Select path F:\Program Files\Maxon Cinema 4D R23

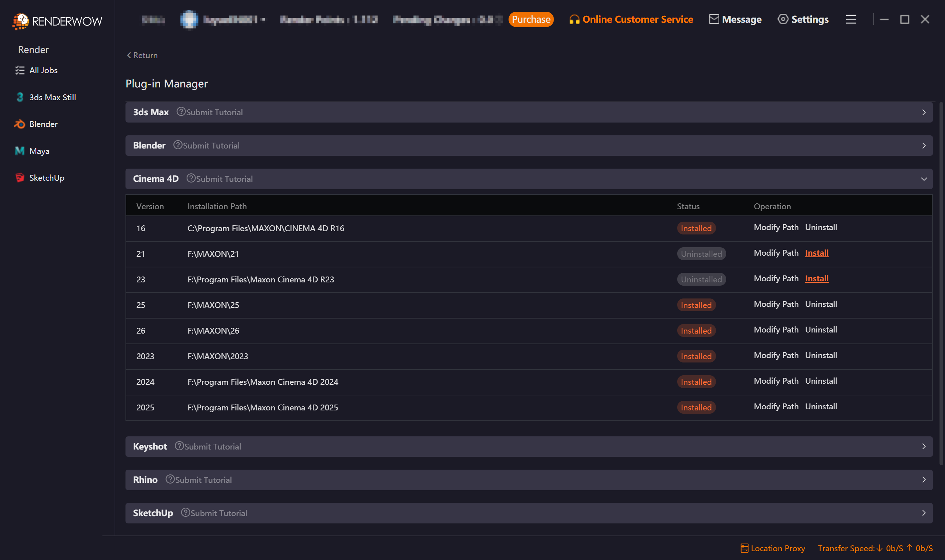pyautogui.click(x=260, y=279)
